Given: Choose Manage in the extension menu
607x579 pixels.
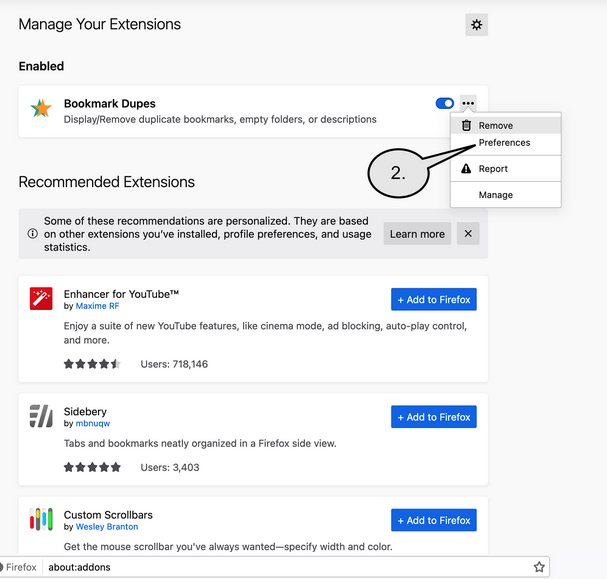Looking at the screenshot, I should click(x=506, y=195).
